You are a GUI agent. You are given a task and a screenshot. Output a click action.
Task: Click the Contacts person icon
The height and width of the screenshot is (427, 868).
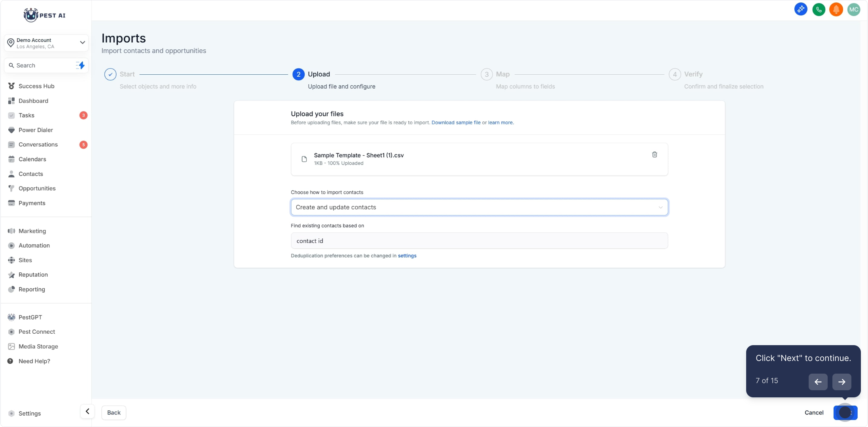(11, 174)
